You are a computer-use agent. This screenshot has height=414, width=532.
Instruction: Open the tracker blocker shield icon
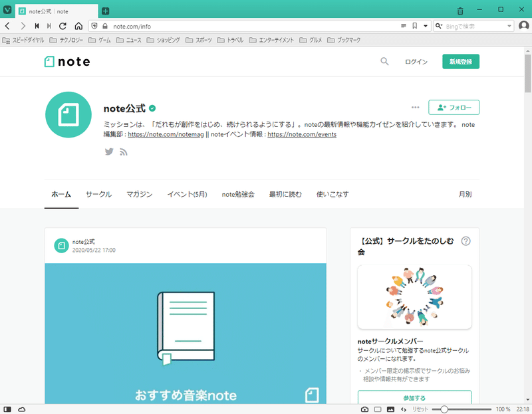click(94, 26)
